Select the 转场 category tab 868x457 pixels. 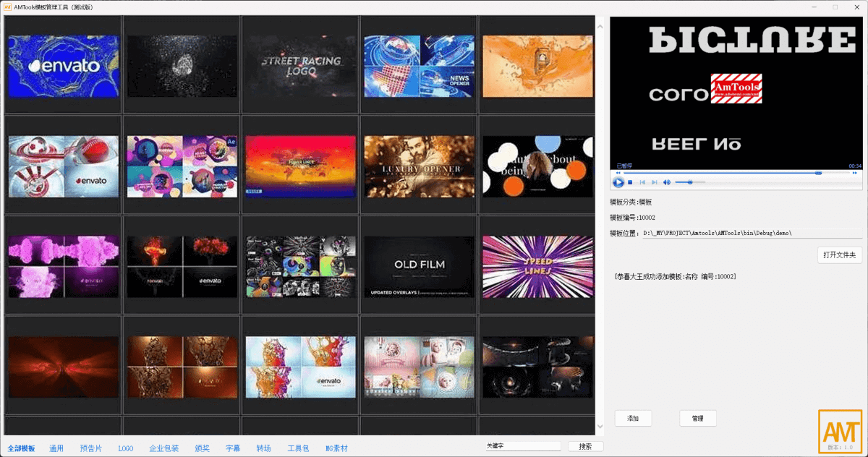click(x=263, y=448)
